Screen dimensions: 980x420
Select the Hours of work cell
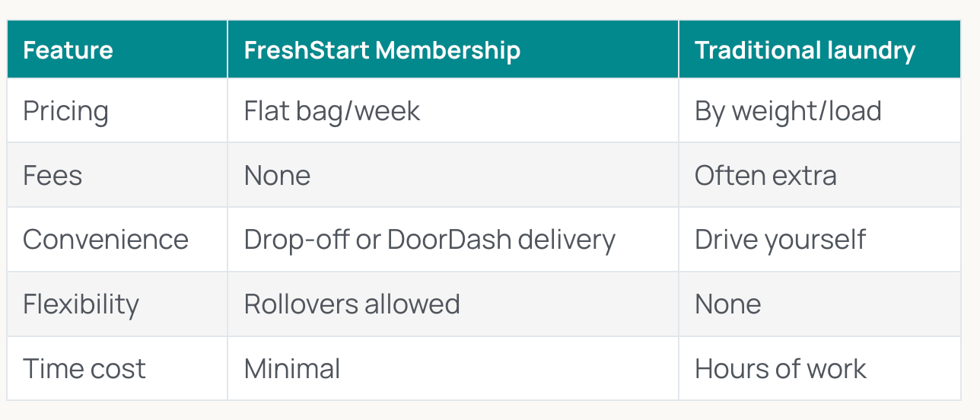[780, 369]
